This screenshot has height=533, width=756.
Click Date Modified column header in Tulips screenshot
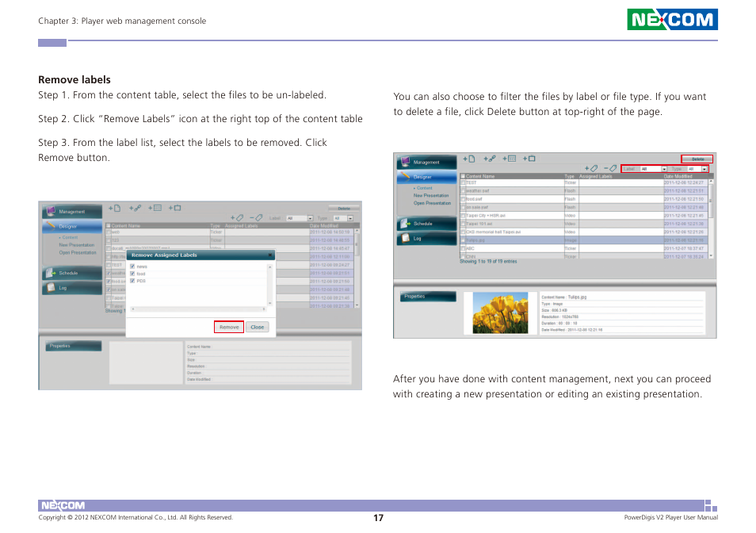[678, 176]
